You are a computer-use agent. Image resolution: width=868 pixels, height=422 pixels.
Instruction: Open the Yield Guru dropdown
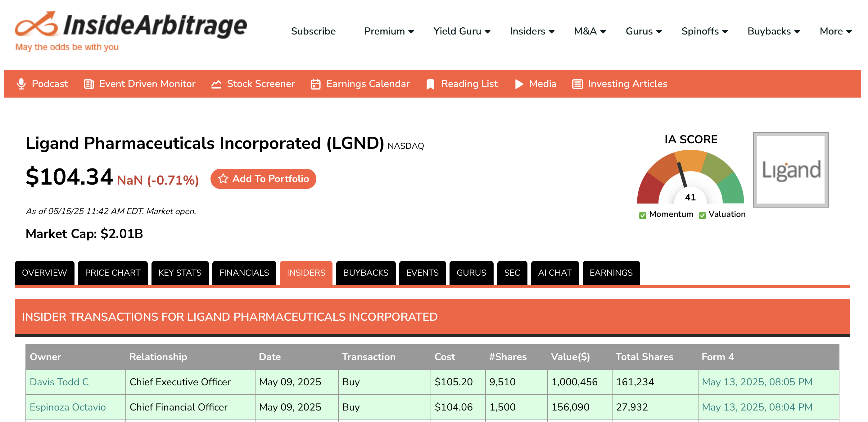click(462, 31)
